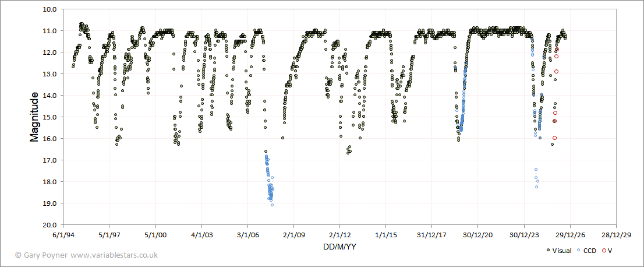Click the 5/1/97 date label

pos(109,236)
